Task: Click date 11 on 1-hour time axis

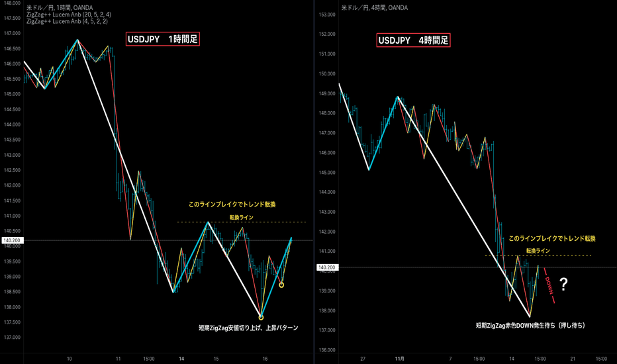Action: 118,359
